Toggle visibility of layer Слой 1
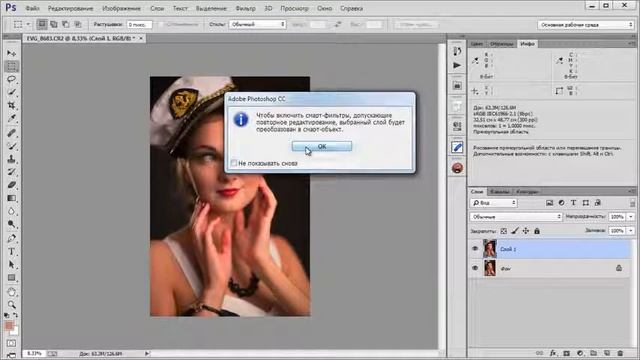640x360 pixels. pyautogui.click(x=475, y=249)
